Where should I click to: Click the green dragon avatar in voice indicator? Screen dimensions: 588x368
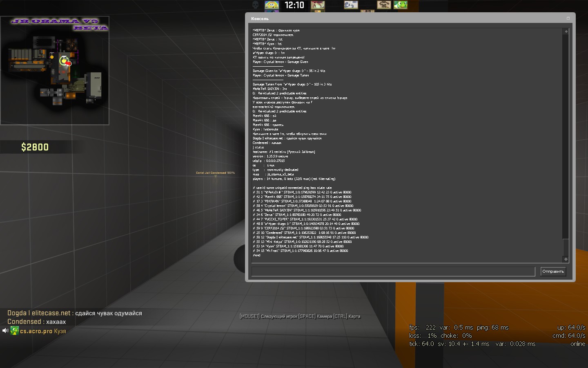tap(15, 331)
